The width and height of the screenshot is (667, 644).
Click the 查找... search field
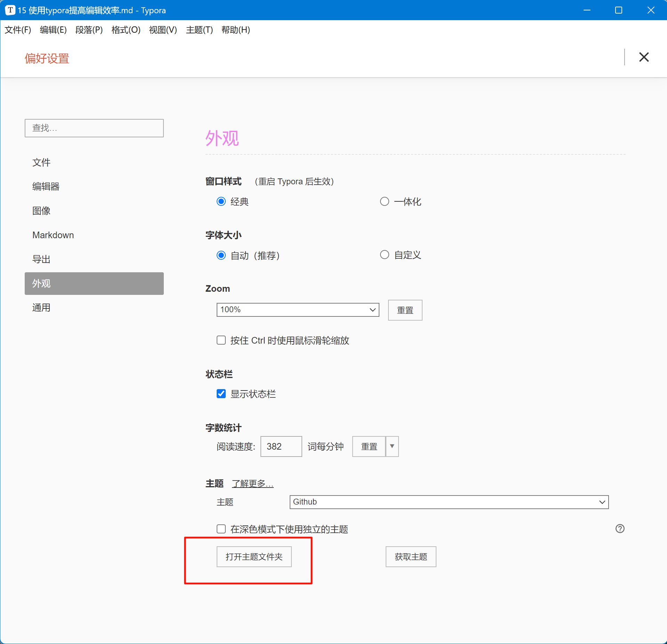pyautogui.click(x=94, y=128)
